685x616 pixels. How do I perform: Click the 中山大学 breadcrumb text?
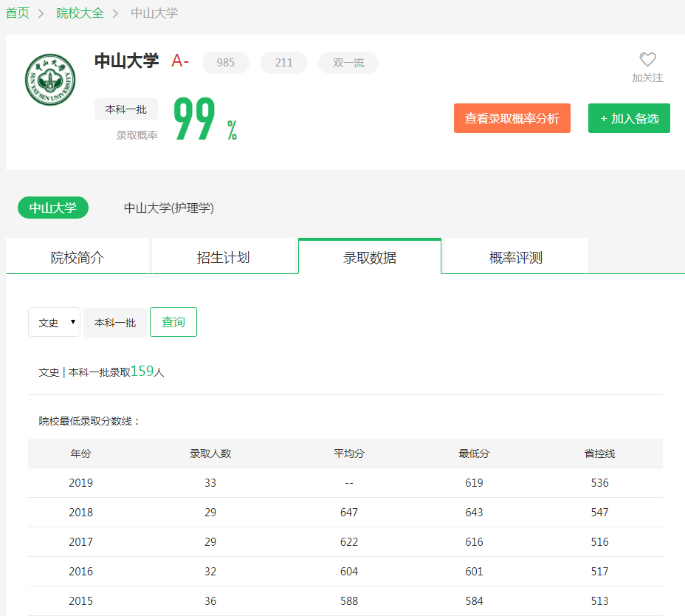pos(155,13)
